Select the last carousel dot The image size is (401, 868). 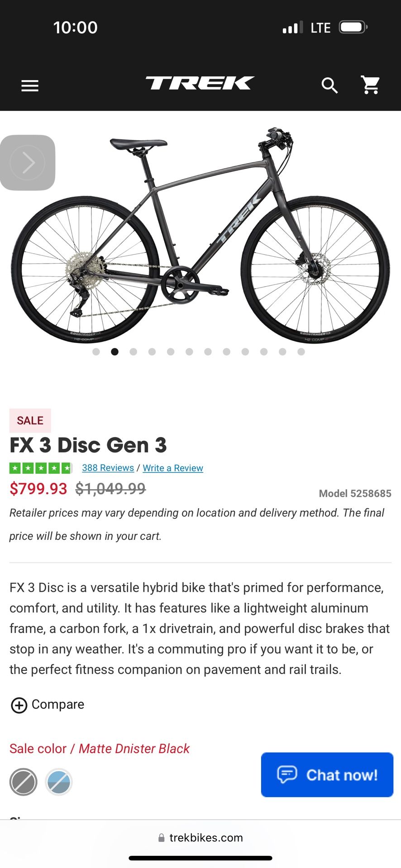[301, 352]
